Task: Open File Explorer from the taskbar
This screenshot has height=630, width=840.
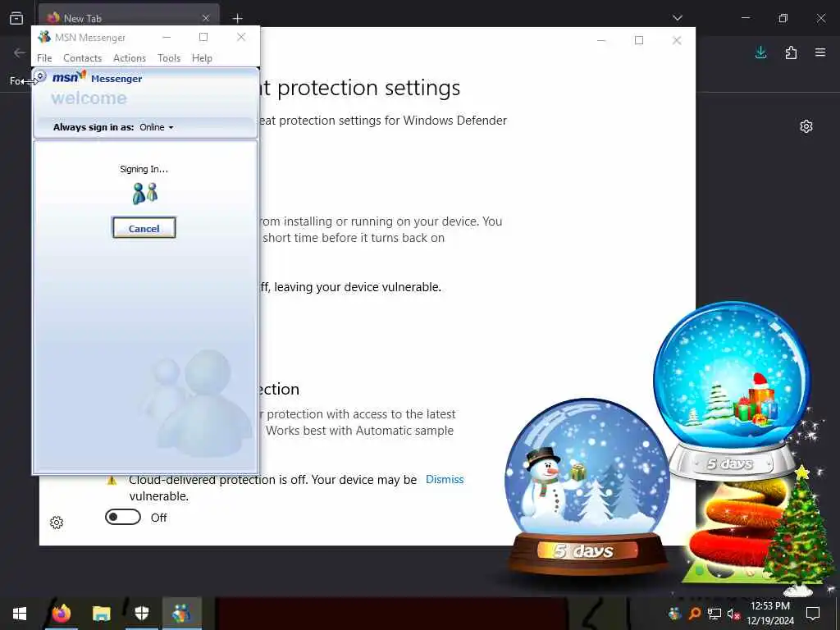Action: coord(101,614)
